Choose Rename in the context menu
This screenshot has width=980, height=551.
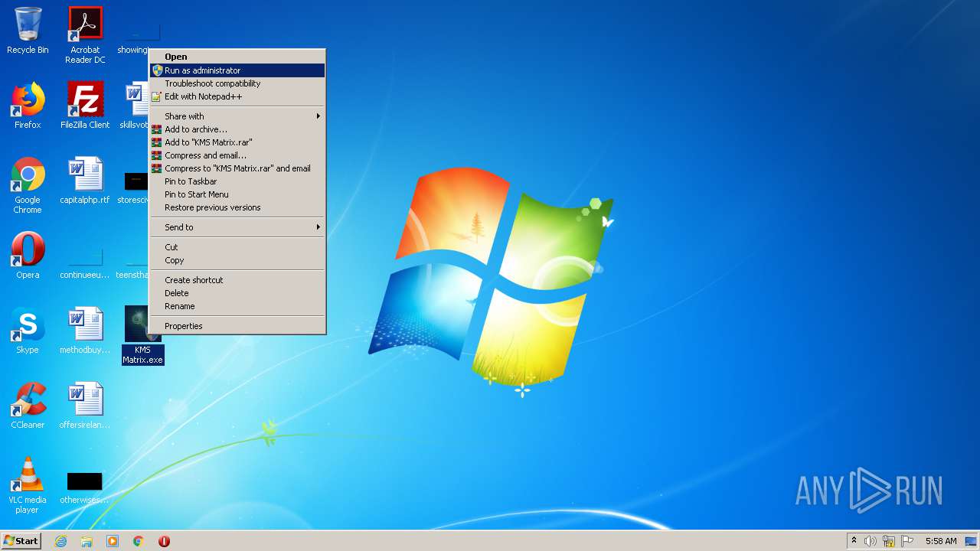tap(237, 306)
